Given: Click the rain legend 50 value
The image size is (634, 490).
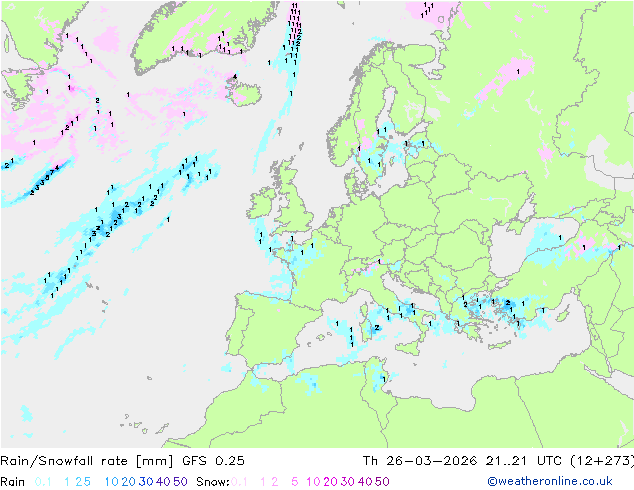Looking at the screenshot, I should tap(180, 482).
